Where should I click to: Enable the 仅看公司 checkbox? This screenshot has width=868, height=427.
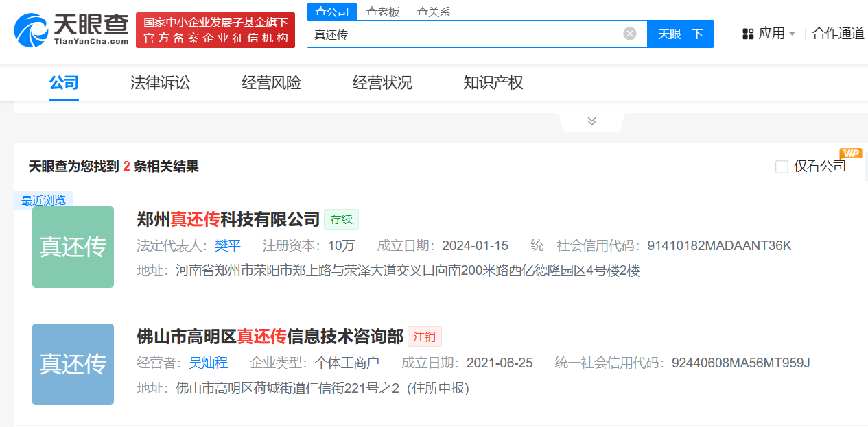pyautogui.click(x=781, y=167)
